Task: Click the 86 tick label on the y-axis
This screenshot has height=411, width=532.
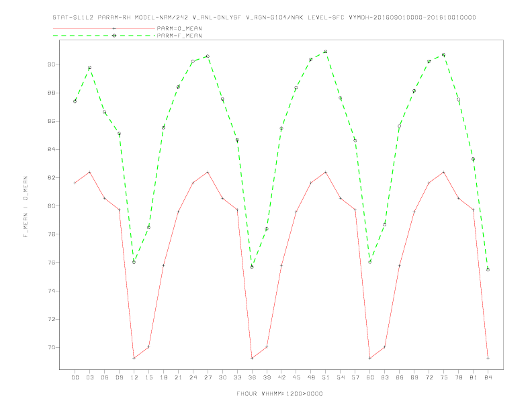Action: [x=51, y=121]
